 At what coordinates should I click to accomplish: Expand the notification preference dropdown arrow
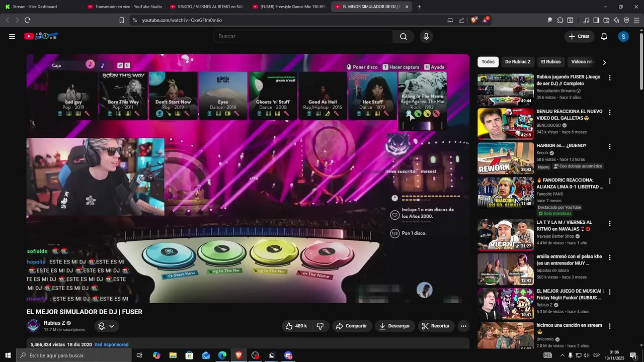112,326
